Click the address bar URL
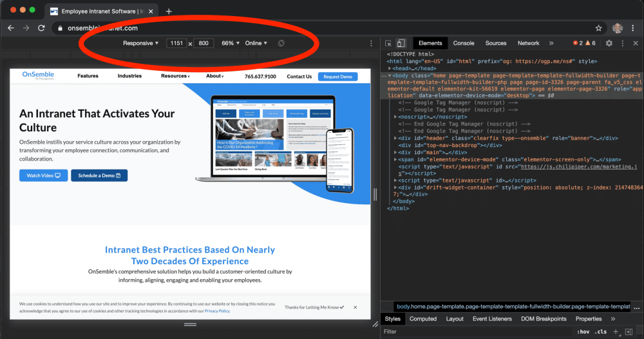This screenshot has width=644, height=339. point(102,28)
